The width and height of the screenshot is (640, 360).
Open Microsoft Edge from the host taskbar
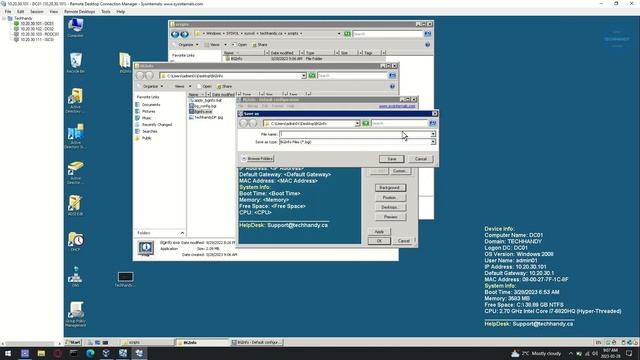[90, 353]
